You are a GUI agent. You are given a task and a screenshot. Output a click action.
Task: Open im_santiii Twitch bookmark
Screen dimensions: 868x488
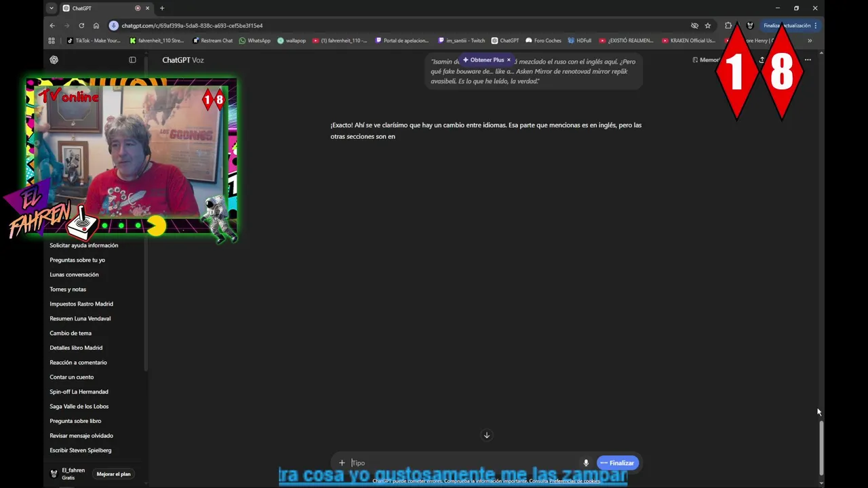pos(461,41)
